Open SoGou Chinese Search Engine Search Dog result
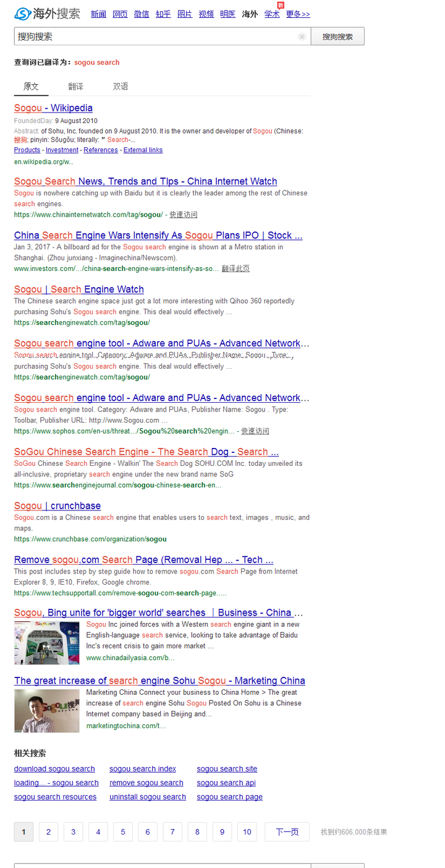Screen dimensions: 445x868 point(146,452)
